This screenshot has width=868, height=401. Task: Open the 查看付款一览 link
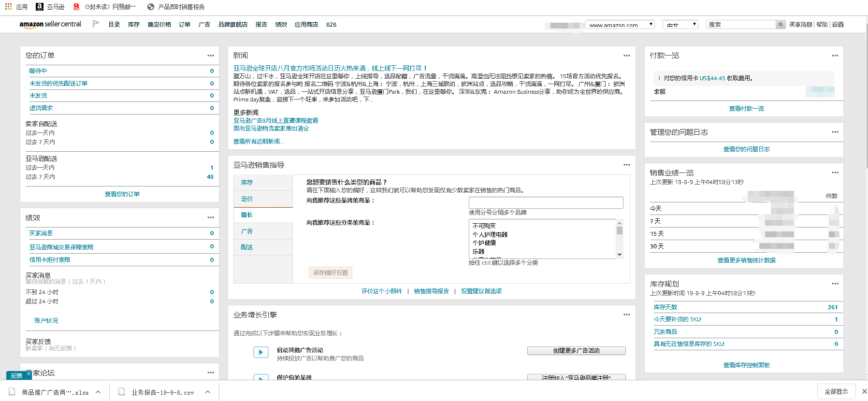[747, 109]
